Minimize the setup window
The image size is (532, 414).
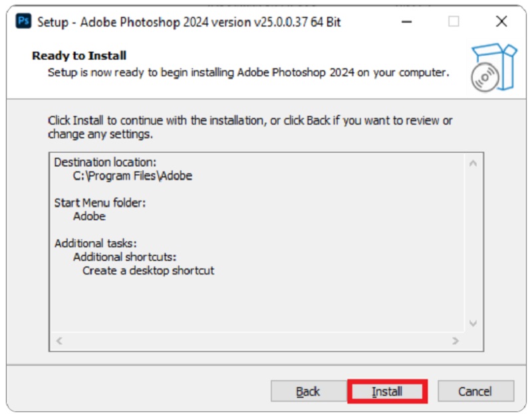tap(406, 22)
